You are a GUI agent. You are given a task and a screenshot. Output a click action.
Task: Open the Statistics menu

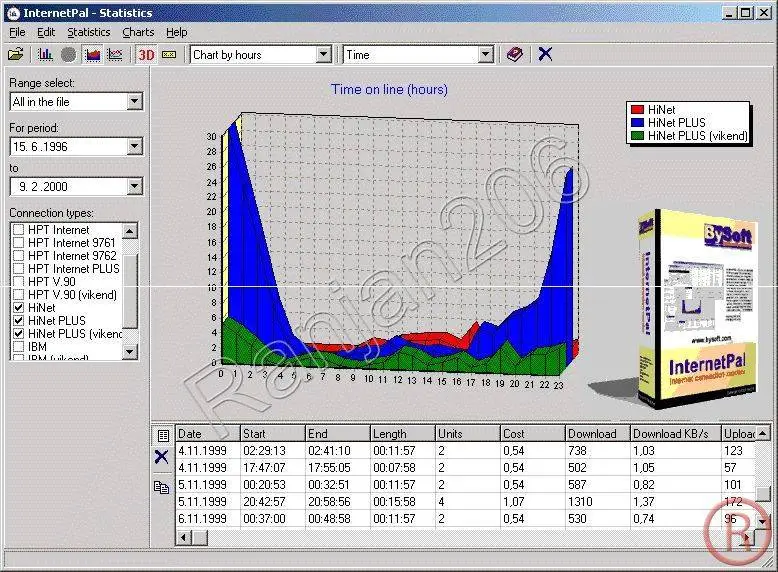point(89,32)
